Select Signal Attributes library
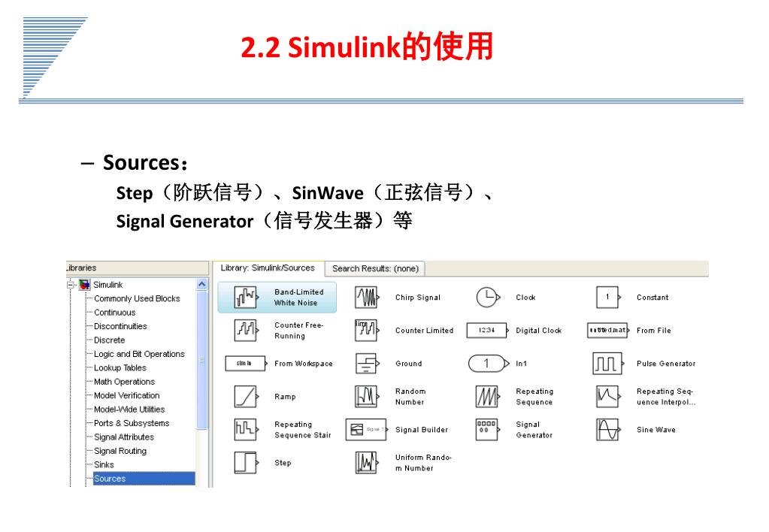 coord(123,437)
